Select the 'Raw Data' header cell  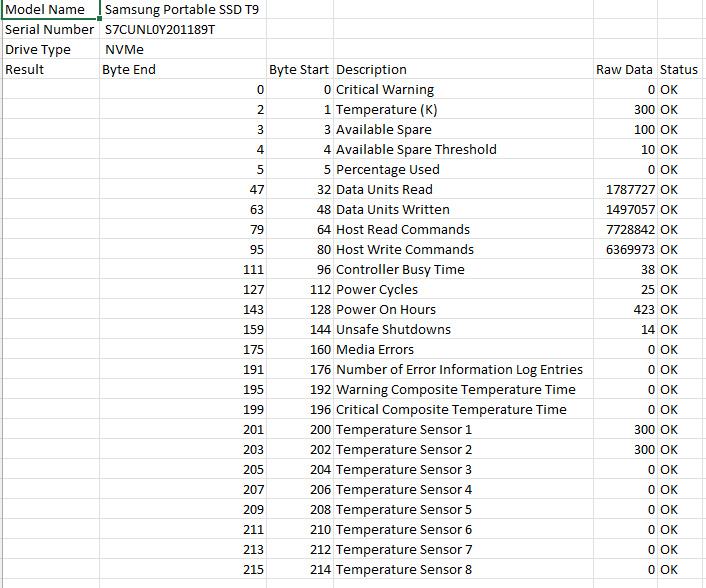(x=625, y=69)
